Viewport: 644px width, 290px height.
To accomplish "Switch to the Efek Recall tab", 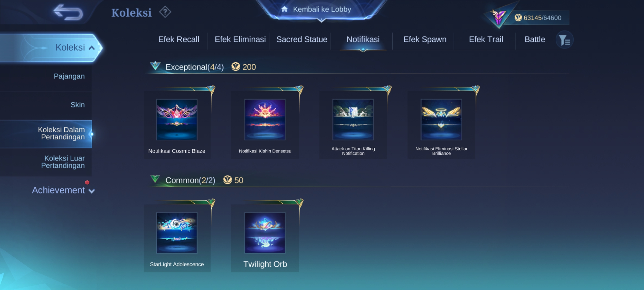I will pos(179,39).
